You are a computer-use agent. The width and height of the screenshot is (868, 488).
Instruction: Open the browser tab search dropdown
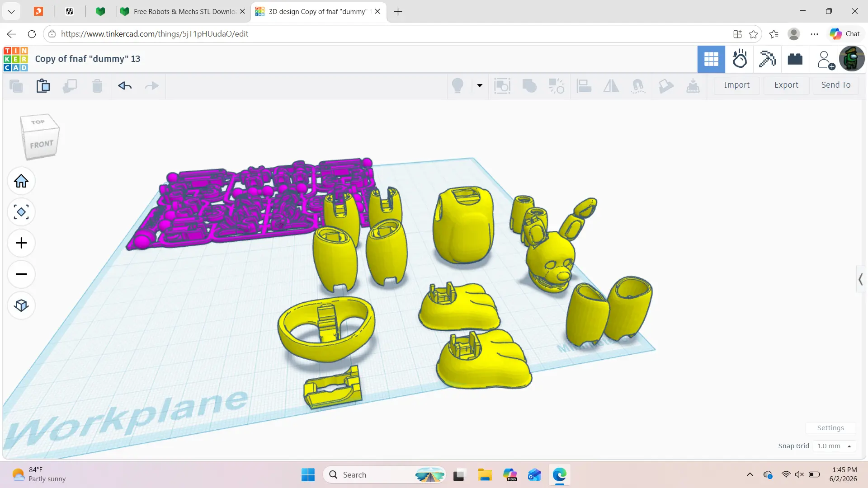(x=11, y=12)
